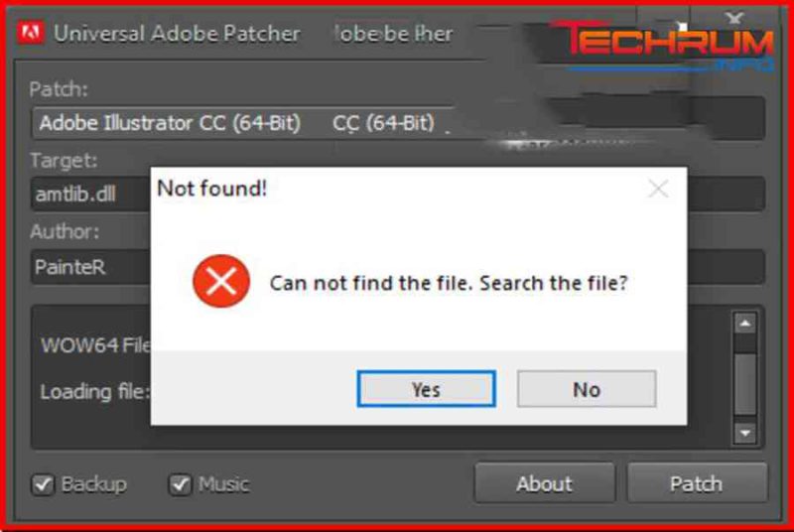Image resolution: width=794 pixels, height=532 pixels.
Task: Click the red error icon in the dialog
Action: click(x=221, y=282)
